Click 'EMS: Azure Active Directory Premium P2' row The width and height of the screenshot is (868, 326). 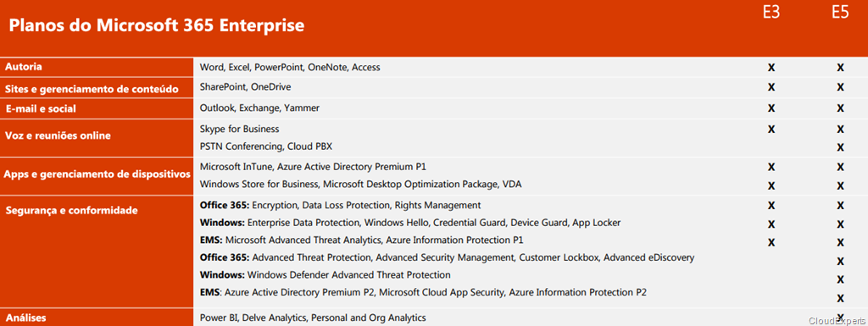[x=423, y=292]
